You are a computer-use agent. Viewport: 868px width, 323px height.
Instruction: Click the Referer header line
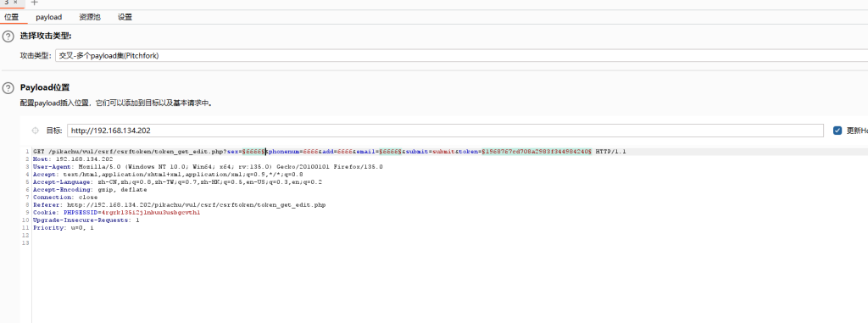coord(180,205)
